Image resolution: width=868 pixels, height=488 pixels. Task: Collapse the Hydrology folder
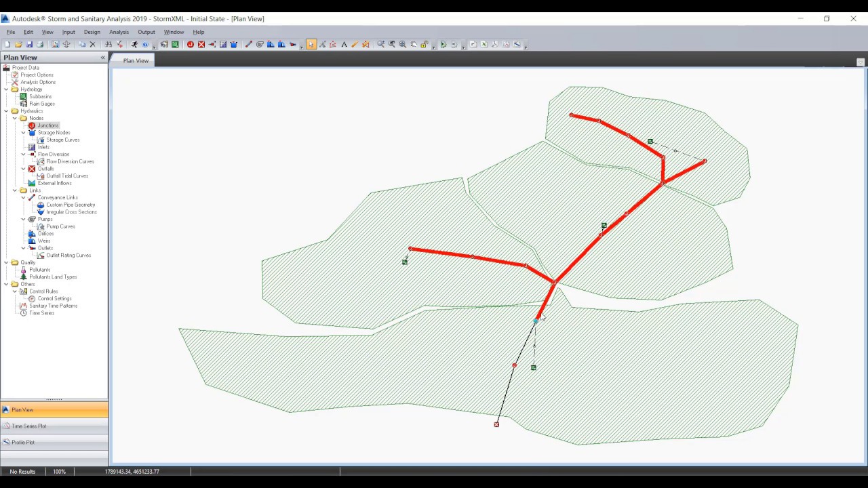[x=6, y=89]
